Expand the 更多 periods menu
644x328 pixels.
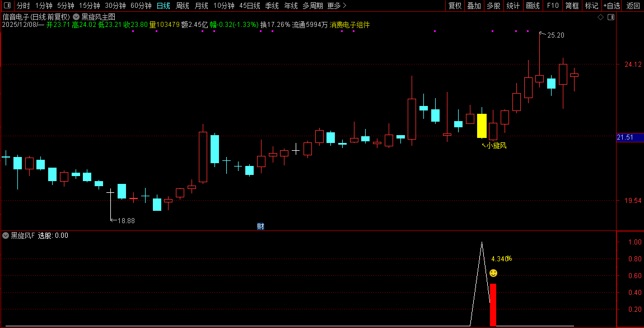click(337, 6)
